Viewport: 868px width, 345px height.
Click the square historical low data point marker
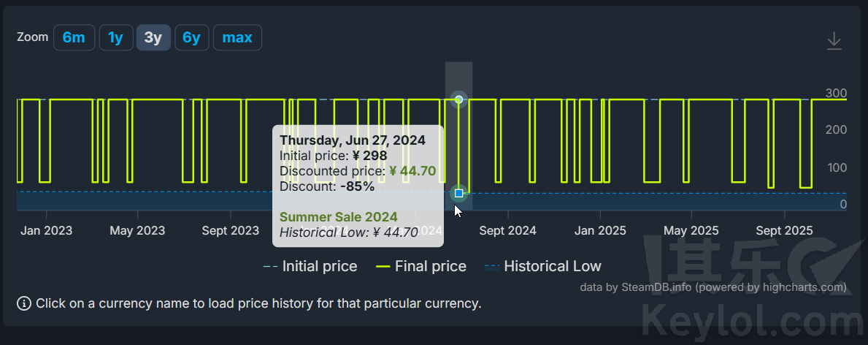coord(458,193)
